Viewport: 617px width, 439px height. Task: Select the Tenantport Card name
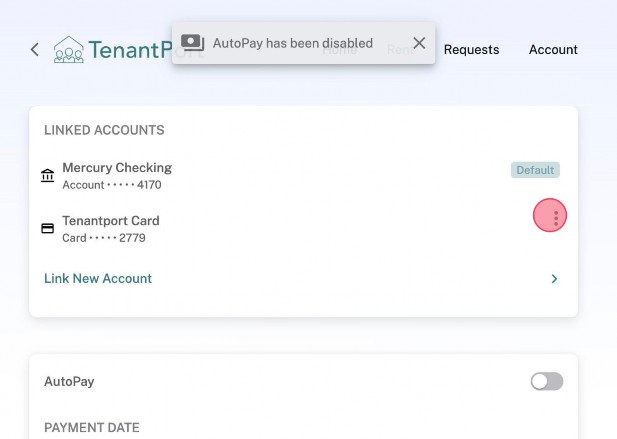[111, 220]
